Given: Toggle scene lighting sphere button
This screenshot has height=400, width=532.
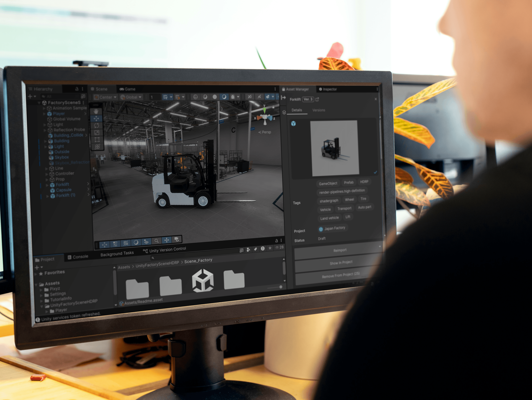Looking at the screenshot, I should point(215,97).
